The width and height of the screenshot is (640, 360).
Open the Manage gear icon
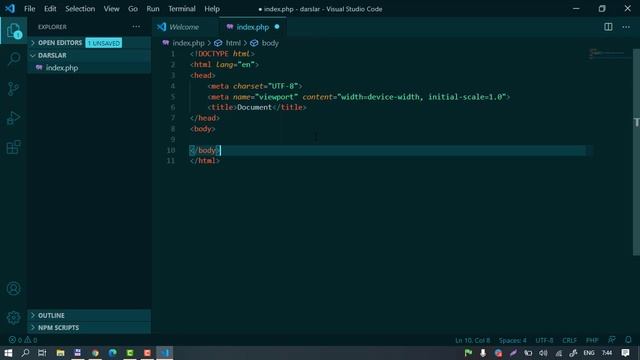point(13,317)
